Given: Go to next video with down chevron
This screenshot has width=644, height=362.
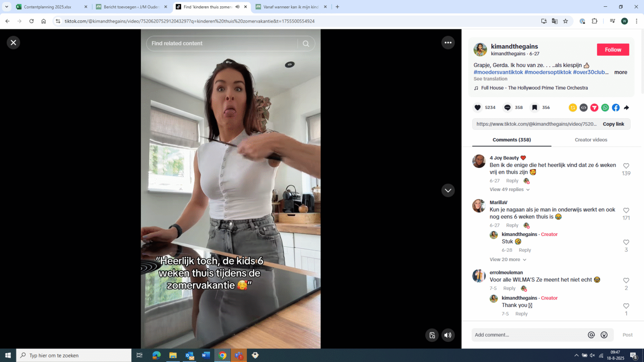Looking at the screenshot, I should 448,190.
